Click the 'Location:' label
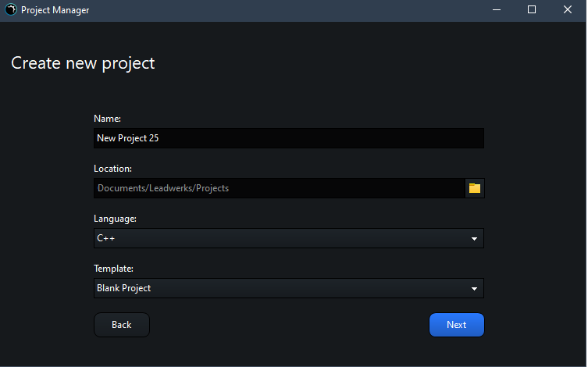Viewport: 588px width, 367px height. click(x=112, y=169)
